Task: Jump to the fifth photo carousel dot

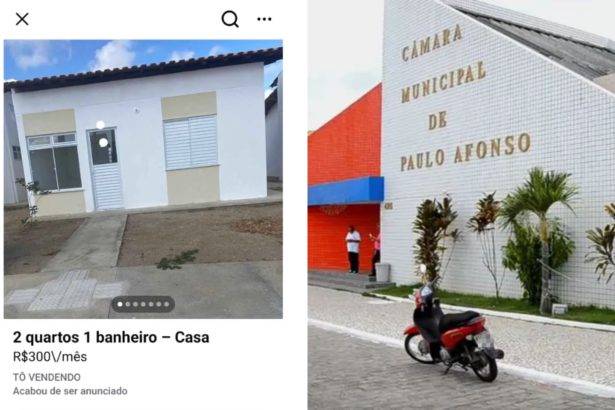Action: pyautogui.click(x=151, y=304)
